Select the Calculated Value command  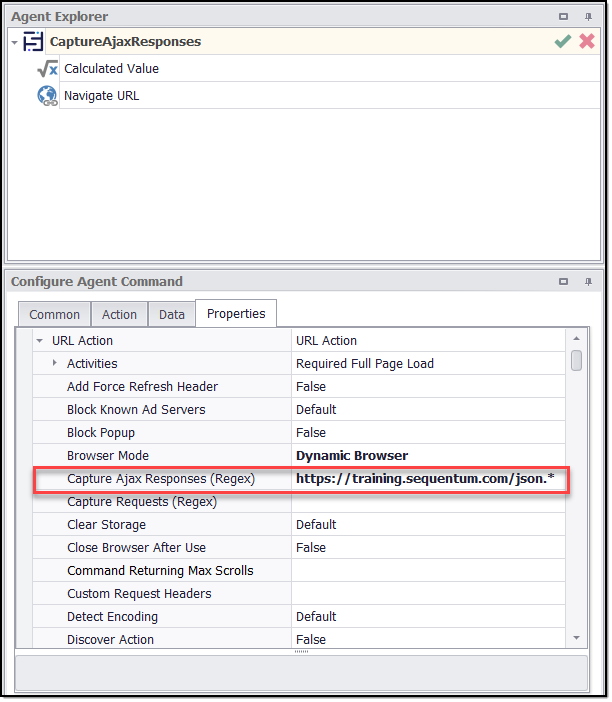[111, 69]
